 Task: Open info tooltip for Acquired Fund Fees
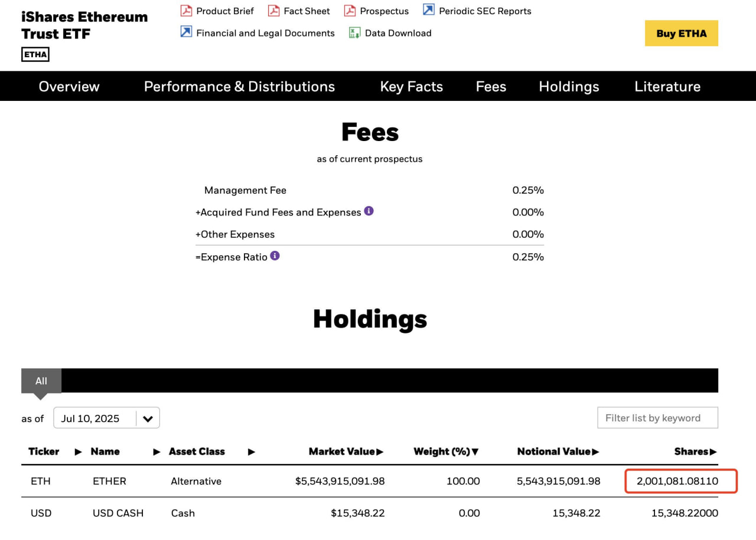point(369,211)
